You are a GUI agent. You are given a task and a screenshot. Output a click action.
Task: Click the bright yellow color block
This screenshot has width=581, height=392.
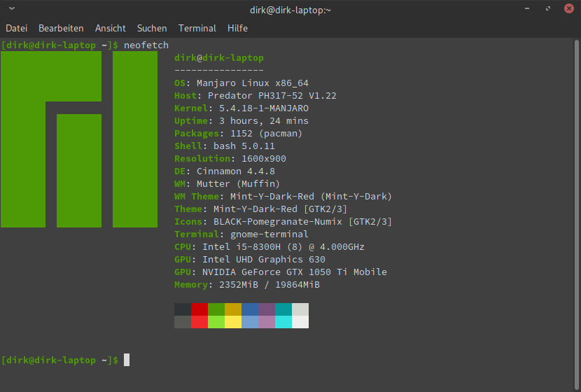233,322
